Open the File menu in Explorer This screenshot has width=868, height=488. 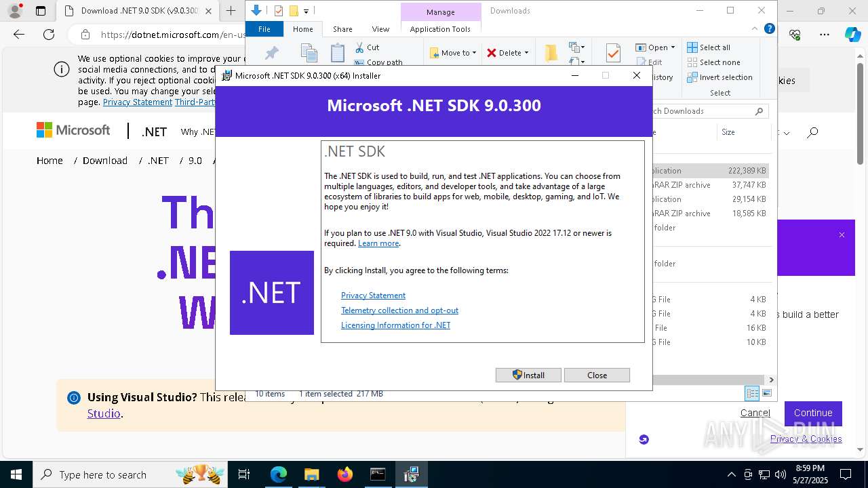pyautogui.click(x=264, y=29)
